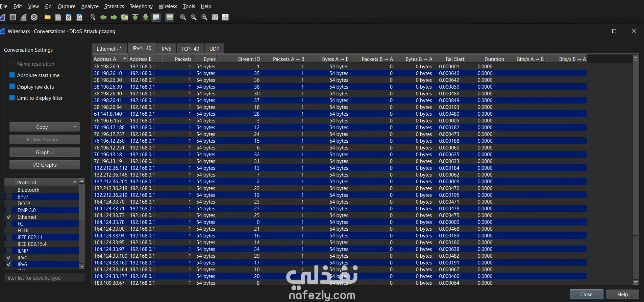Switch to the IPv6 tab
The width and height of the screenshot is (644, 302).
(166, 49)
